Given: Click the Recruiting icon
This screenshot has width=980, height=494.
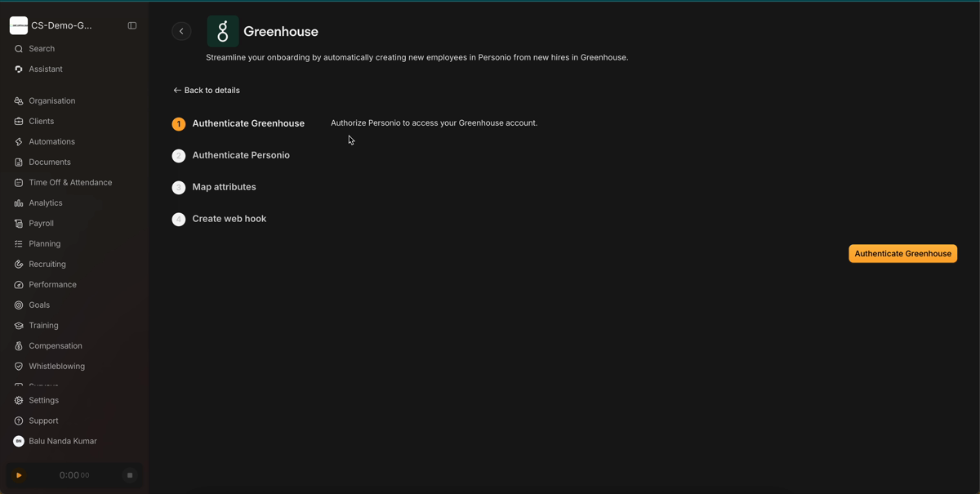Looking at the screenshot, I should pos(19,265).
